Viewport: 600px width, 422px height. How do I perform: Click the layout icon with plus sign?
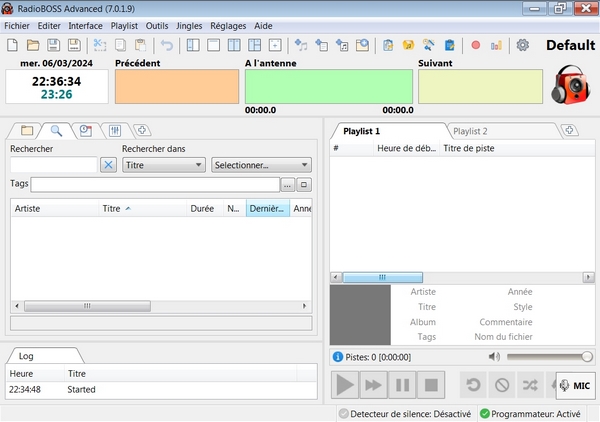(275, 45)
